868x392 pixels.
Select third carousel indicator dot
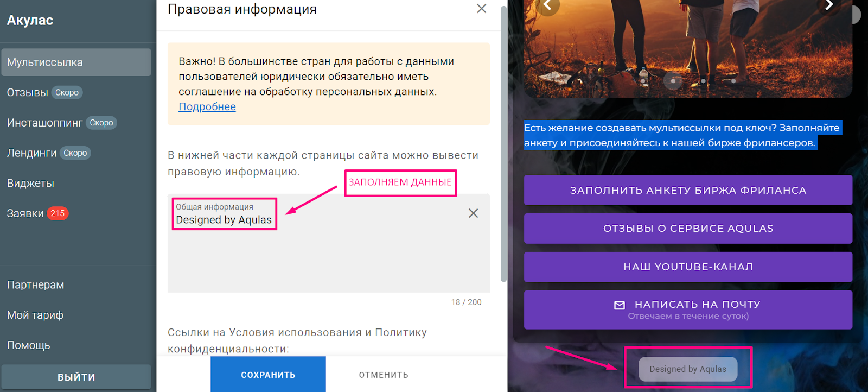pyautogui.click(x=703, y=81)
